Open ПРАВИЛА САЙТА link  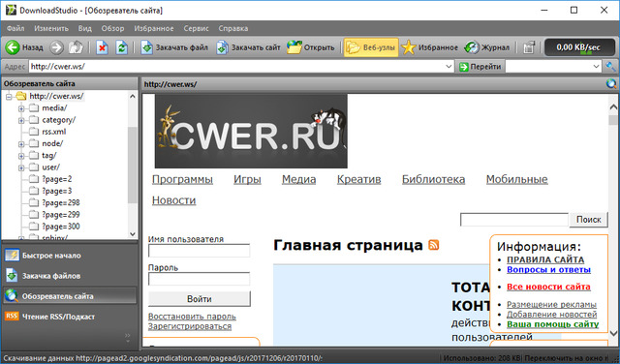[x=545, y=259]
